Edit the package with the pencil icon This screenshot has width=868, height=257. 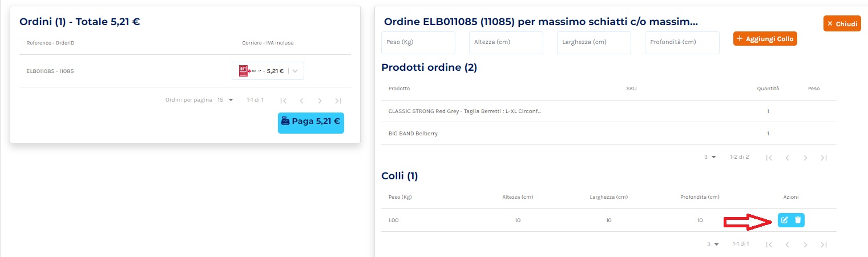[x=785, y=220]
